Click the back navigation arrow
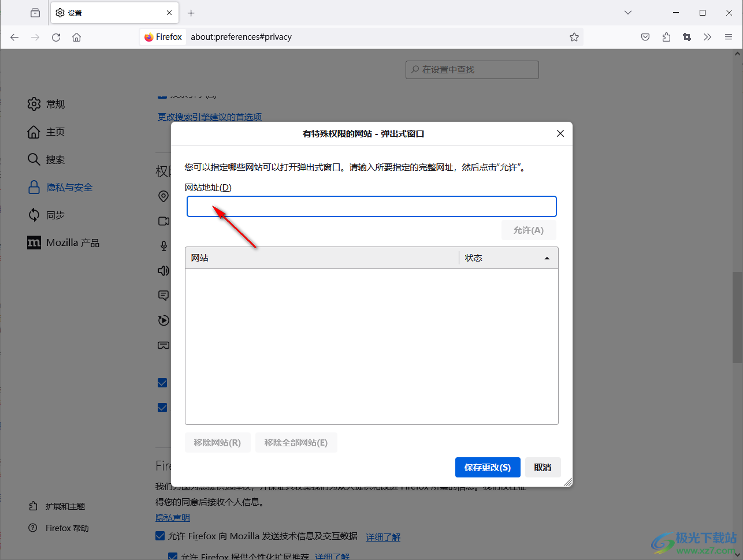 point(14,37)
